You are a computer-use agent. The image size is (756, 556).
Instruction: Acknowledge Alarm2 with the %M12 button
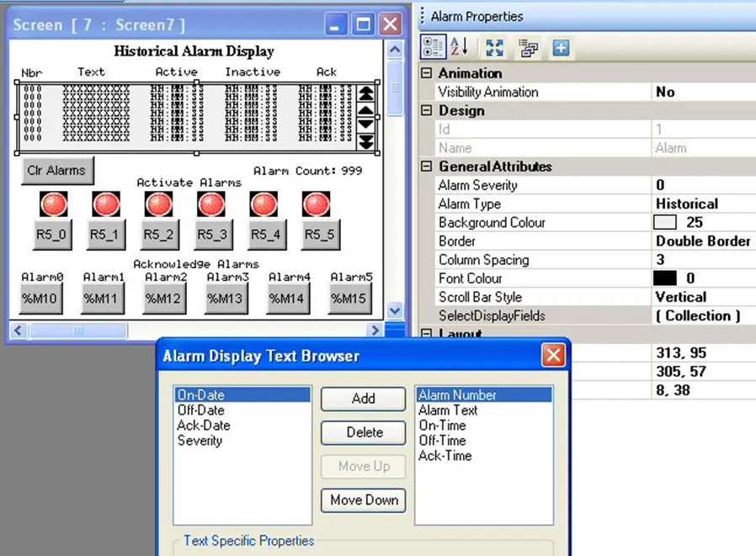point(163,299)
